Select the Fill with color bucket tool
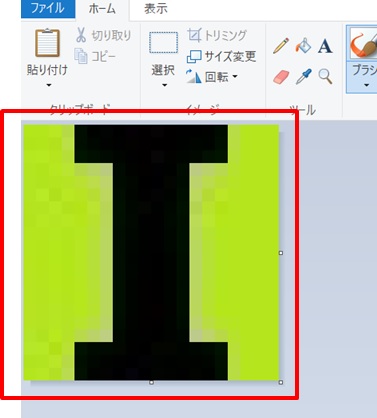Viewport: 377px width, 418px height. click(x=303, y=46)
